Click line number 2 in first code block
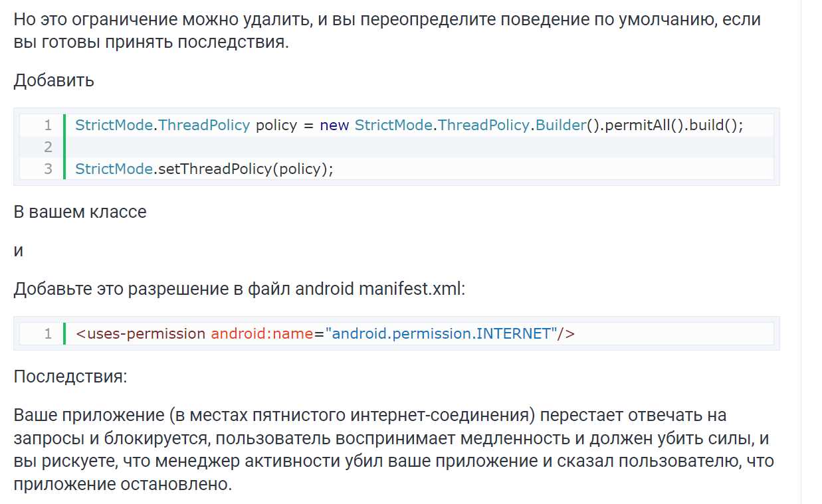822x504 pixels. click(x=48, y=147)
